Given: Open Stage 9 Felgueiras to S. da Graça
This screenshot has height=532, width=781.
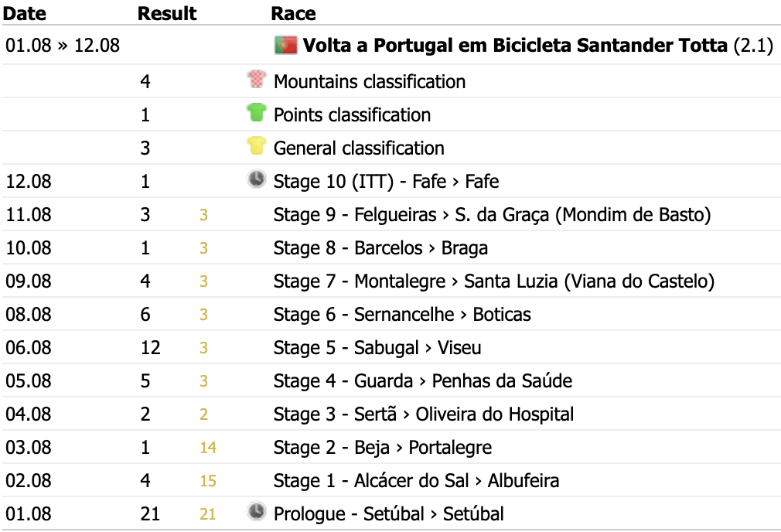Looking at the screenshot, I should (x=492, y=215).
